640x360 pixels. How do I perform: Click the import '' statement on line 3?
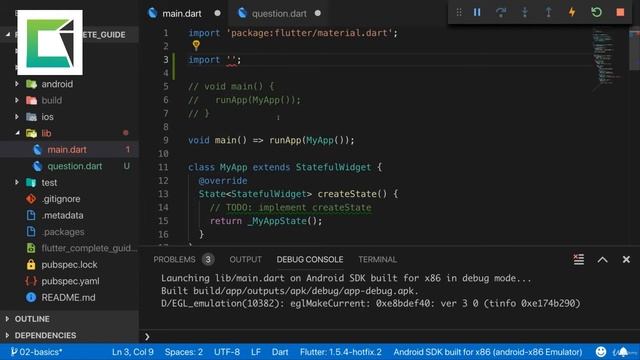pos(215,60)
